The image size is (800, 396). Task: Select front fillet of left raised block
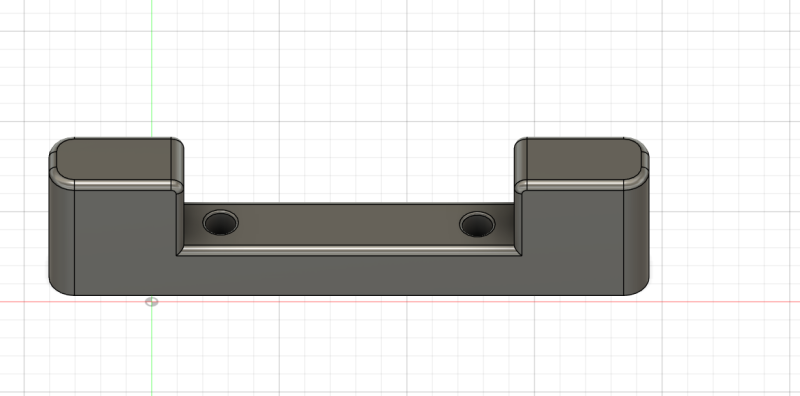coord(122,185)
